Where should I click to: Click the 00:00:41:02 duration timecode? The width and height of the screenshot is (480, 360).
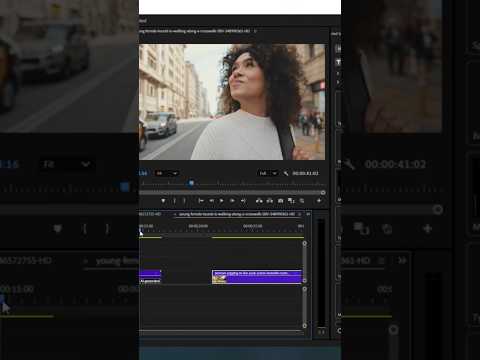coord(305,173)
